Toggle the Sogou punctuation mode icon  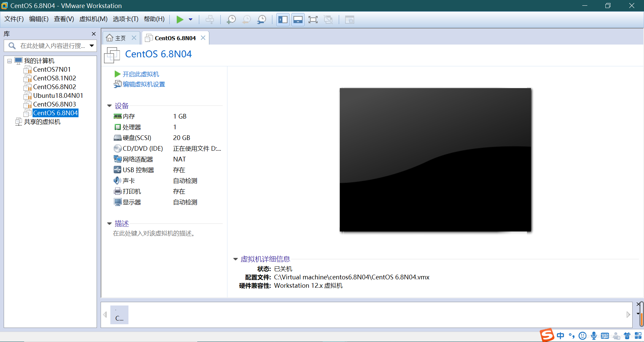572,336
